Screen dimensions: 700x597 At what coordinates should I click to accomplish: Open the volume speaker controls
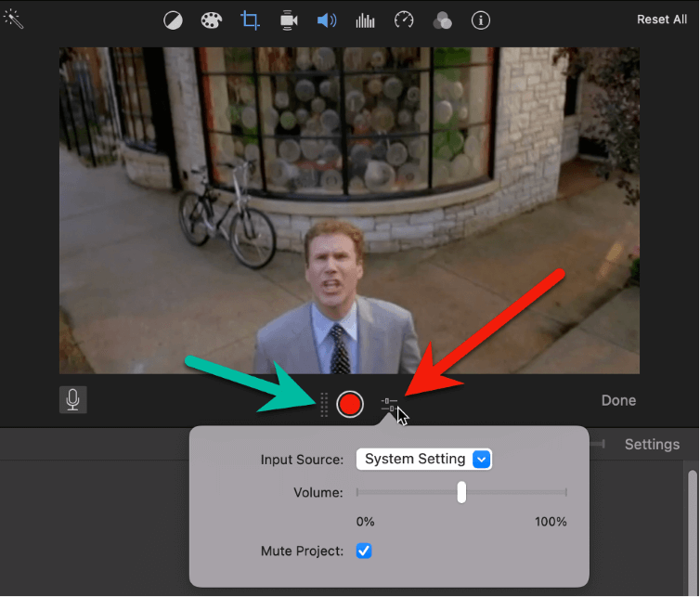[x=327, y=20]
